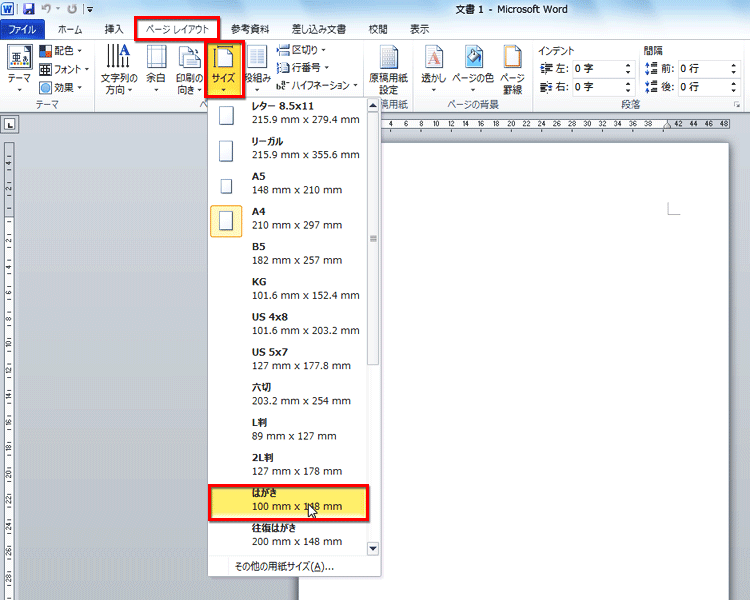The image size is (750, 600).
Task: Click the Redo/Repeat icon in Quick Access
Action: (72, 9)
